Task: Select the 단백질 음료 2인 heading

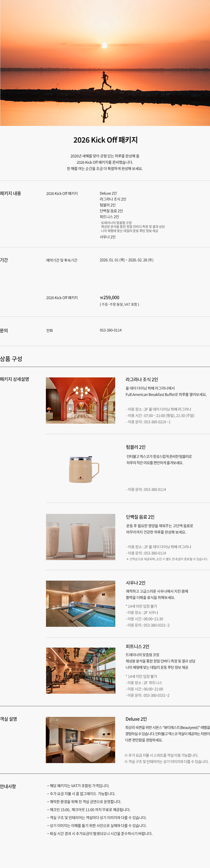Action: point(140,517)
